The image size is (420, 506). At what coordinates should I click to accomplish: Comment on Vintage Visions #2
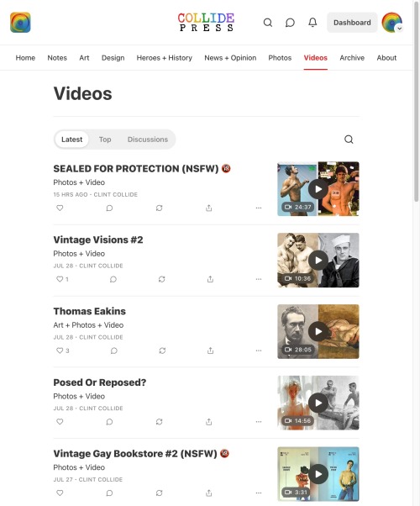pyautogui.click(x=113, y=279)
